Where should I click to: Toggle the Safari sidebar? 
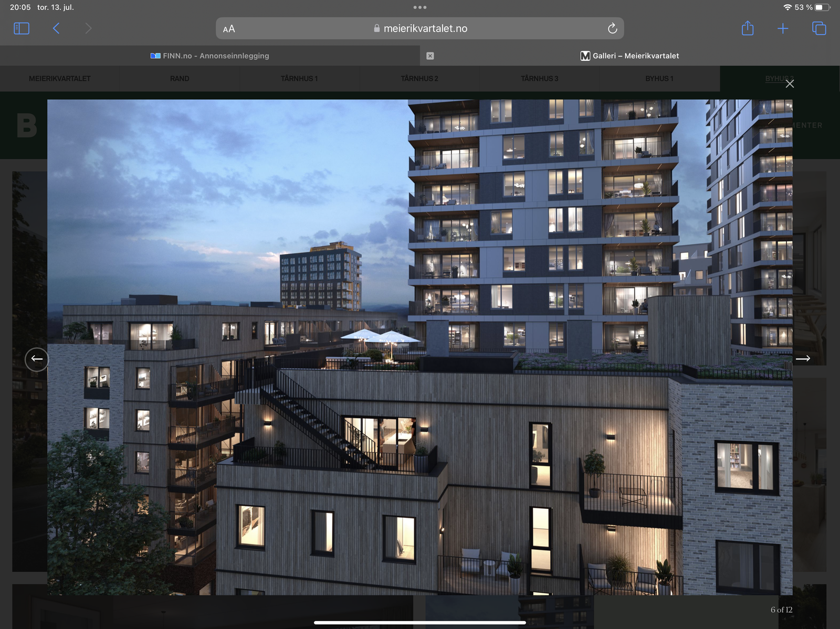click(x=21, y=28)
